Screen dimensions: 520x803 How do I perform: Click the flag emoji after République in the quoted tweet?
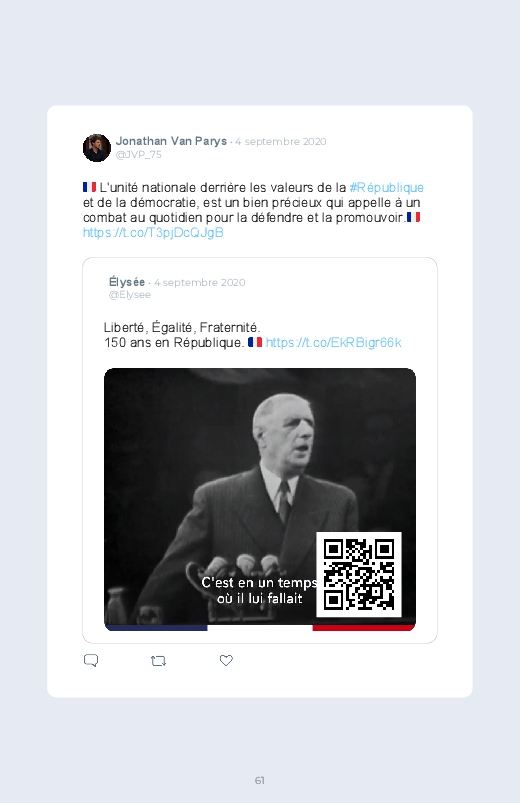pos(255,342)
